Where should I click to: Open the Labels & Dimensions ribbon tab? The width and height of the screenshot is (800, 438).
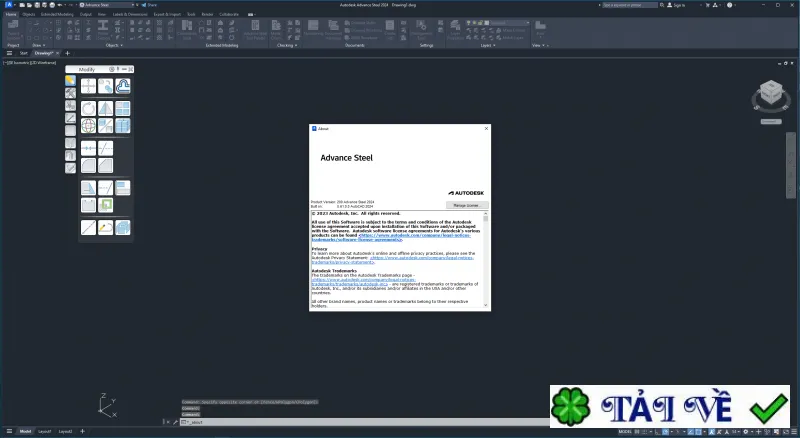130,14
